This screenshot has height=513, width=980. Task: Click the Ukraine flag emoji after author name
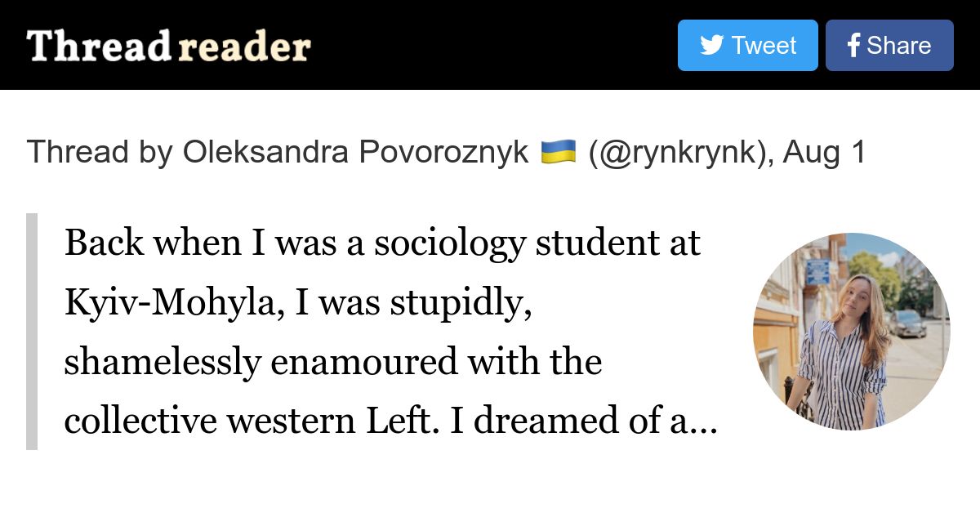(x=559, y=152)
